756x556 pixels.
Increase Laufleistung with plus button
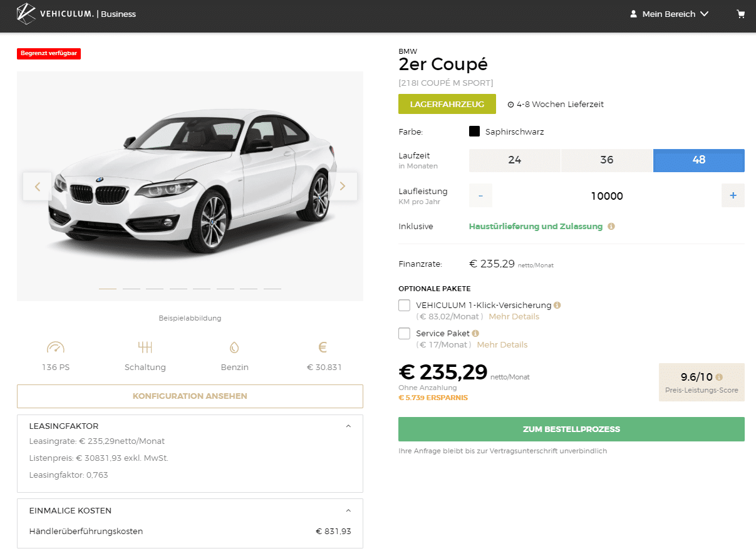(x=733, y=195)
